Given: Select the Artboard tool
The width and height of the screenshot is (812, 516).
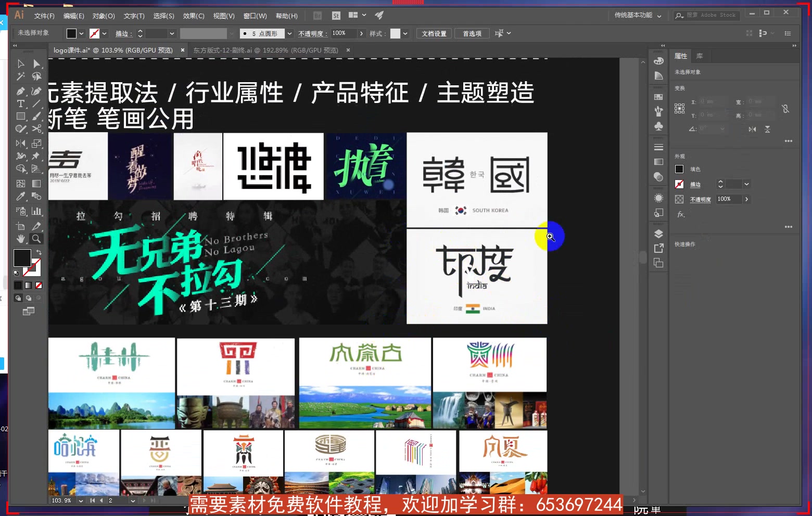Looking at the screenshot, I should click(21, 226).
